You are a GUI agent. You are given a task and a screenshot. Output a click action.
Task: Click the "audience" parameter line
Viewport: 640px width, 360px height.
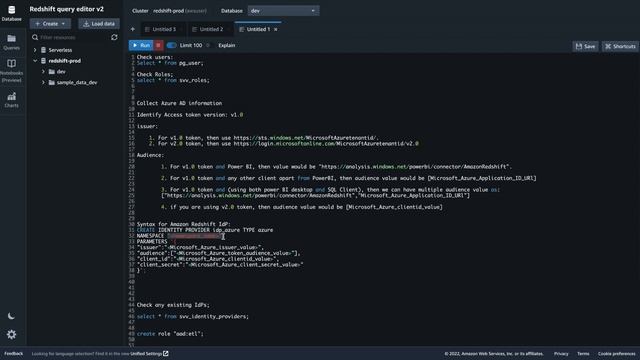(218, 253)
